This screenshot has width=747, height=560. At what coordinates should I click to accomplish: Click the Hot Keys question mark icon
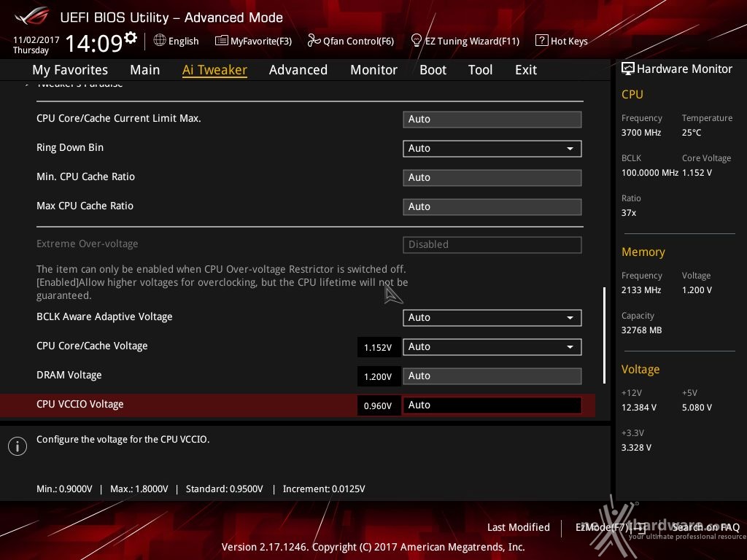(542, 41)
